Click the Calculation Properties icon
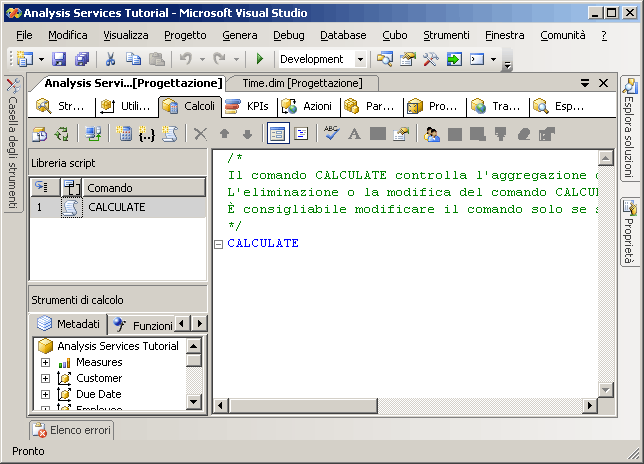644x464 pixels. click(x=401, y=134)
